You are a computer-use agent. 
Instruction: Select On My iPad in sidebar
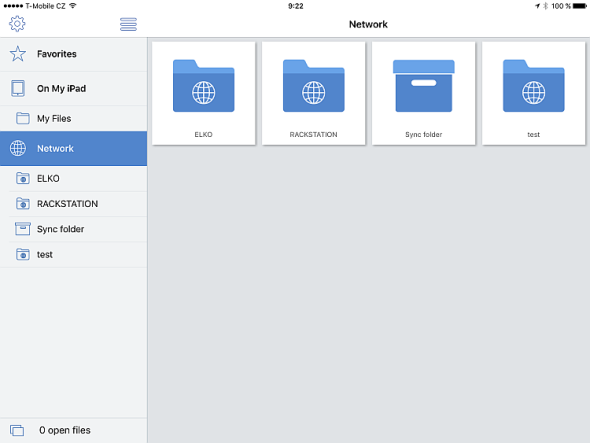click(73, 88)
